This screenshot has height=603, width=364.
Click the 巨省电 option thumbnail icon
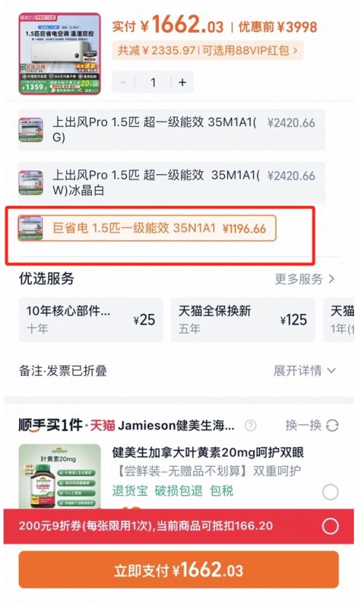[31, 228]
